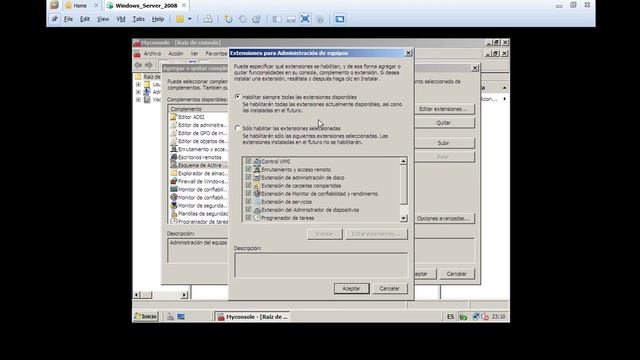Image resolution: width=640 pixels, height=360 pixels.
Task: Toggle Extensión de carpetas compartidas checkbox
Action: click(x=248, y=185)
